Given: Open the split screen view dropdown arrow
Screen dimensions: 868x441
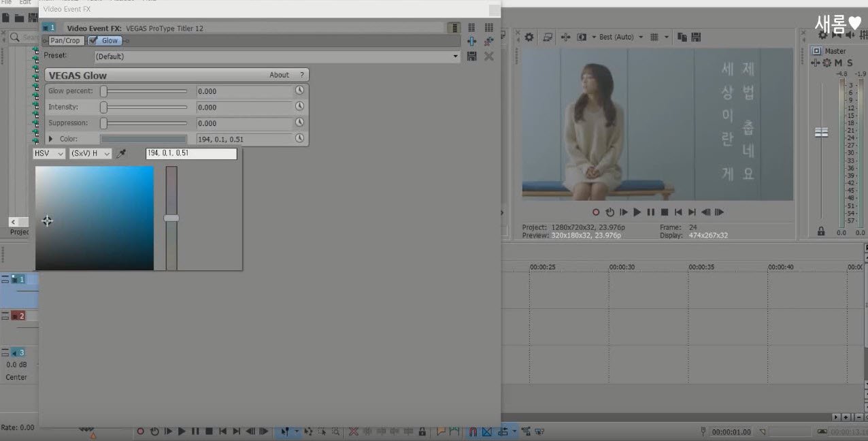Looking at the screenshot, I should [593, 37].
